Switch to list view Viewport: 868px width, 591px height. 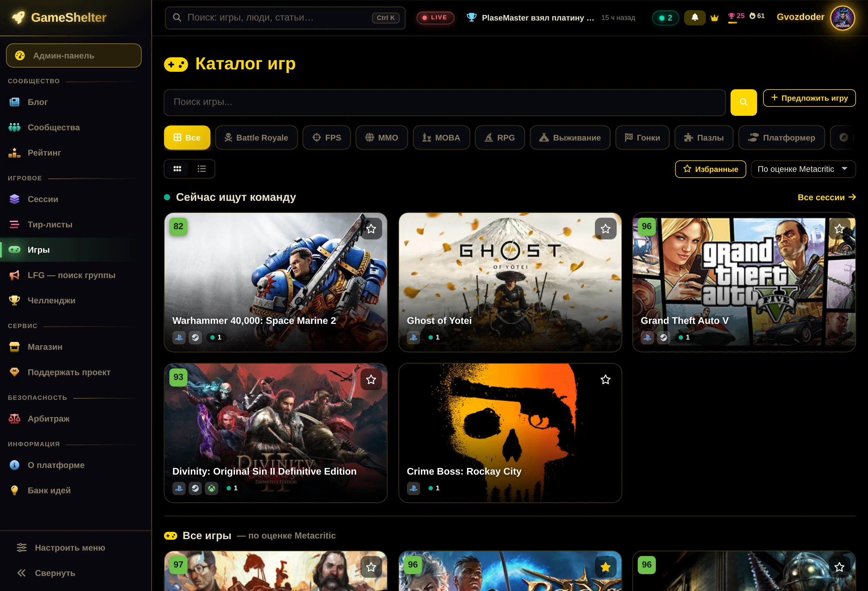(202, 169)
